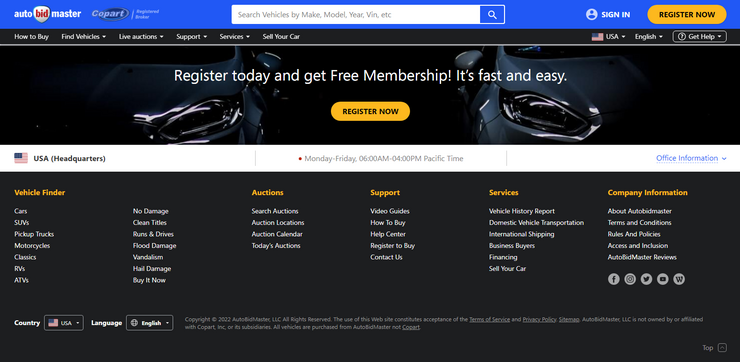
Task: Open footer Country USA selector
Action: click(64, 323)
